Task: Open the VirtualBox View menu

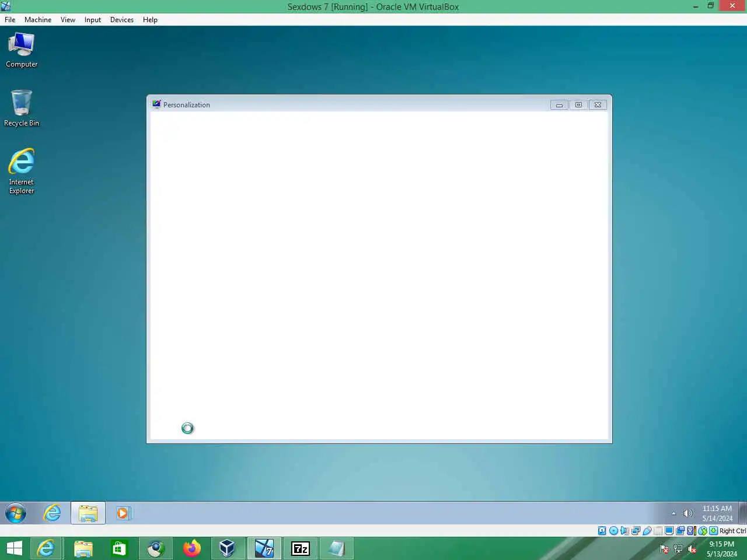Action: tap(68, 19)
